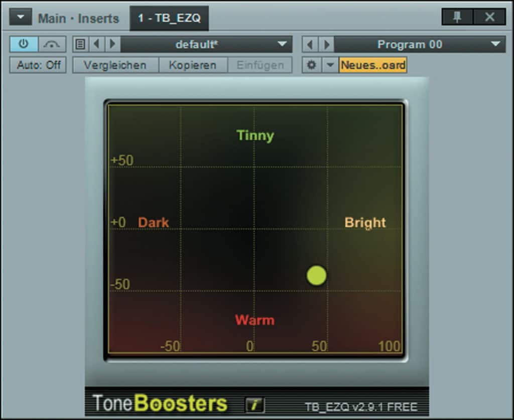Click the +50 vertical axis label
The width and height of the screenshot is (514, 420).
[x=122, y=160]
